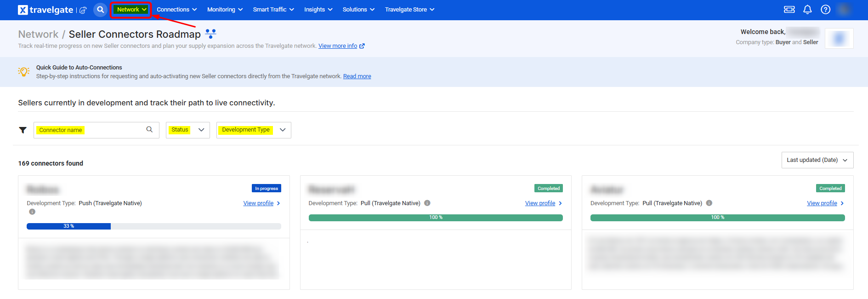Click the filter funnel icon
The height and width of the screenshot is (299, 868).
coord(23,130)
